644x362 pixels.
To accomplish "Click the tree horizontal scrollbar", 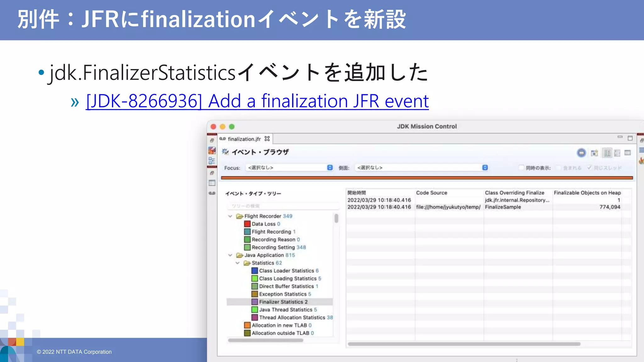I will coord(265,340).
